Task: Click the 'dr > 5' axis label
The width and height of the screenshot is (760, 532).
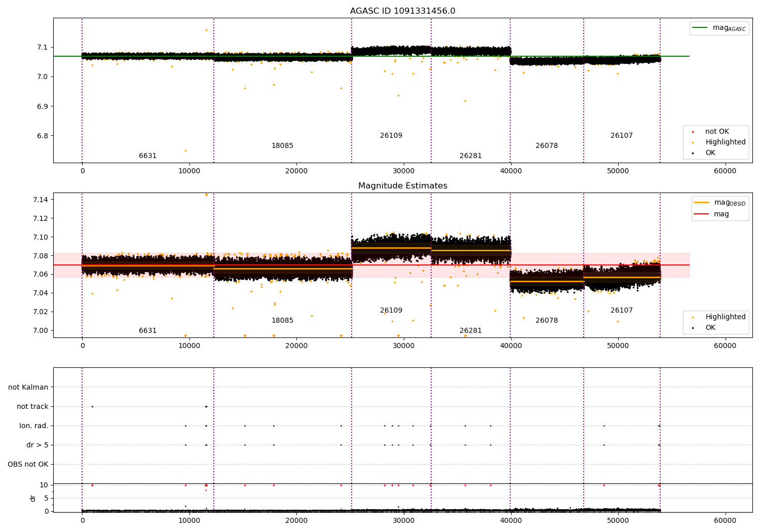Action: (x=37, y=445)
